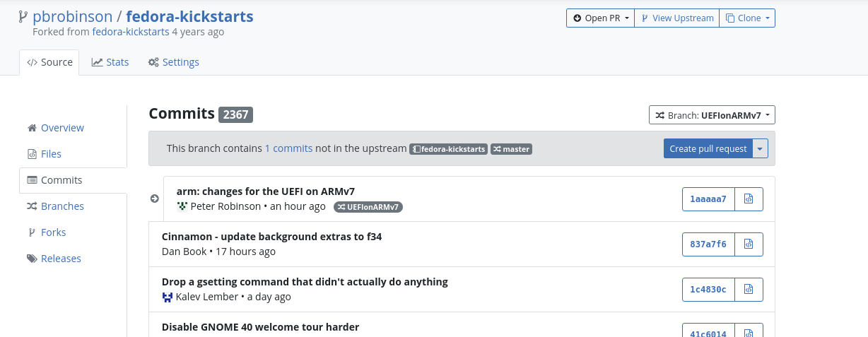Click the fork icon beside pbrobinson

(x=24, y=17)
